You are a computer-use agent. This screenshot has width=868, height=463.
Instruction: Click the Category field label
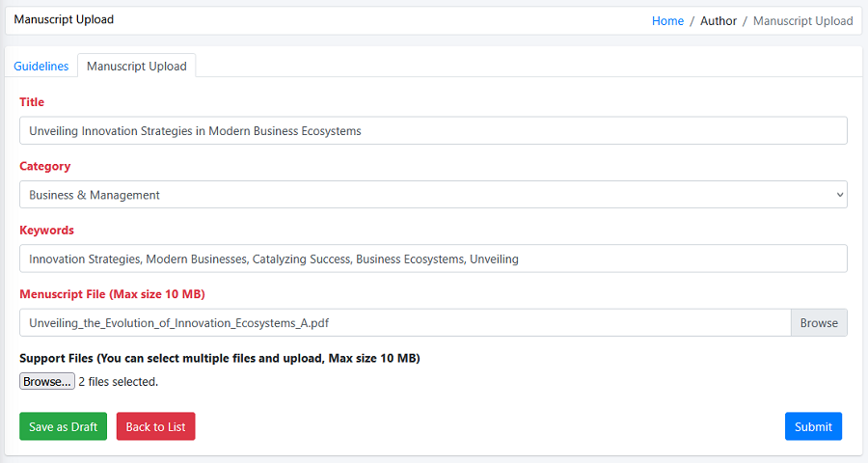pos(45,166)
